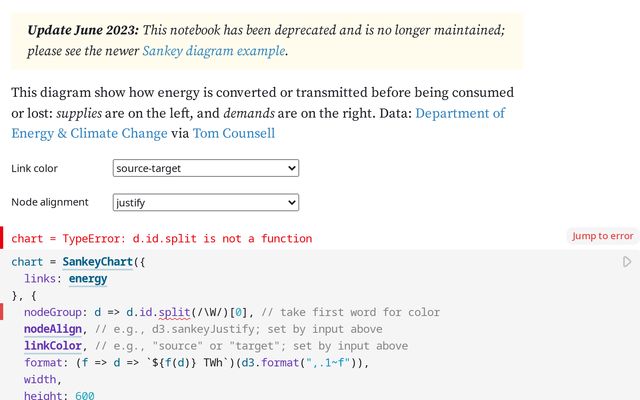Open the Node alignment dropdown

(x=206, y=202)
